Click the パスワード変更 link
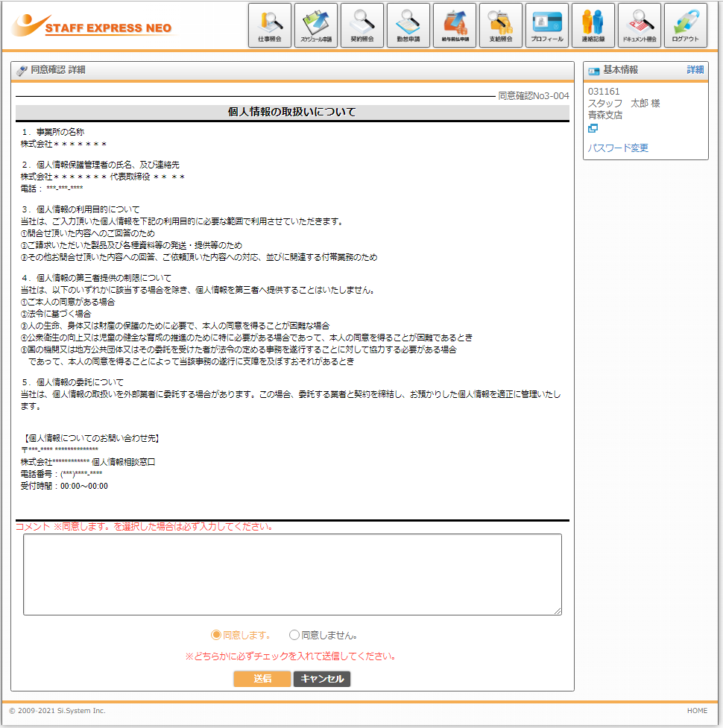723x728 pixels. coord(618,148)
